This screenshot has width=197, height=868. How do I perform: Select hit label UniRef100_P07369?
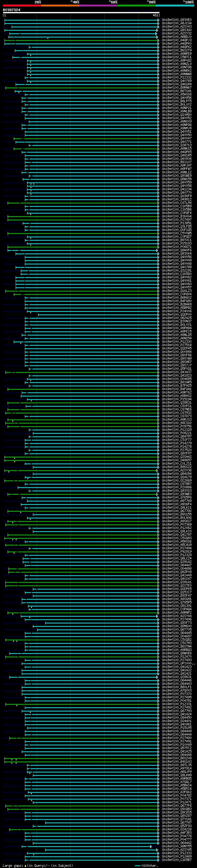[x=176, y=524]
